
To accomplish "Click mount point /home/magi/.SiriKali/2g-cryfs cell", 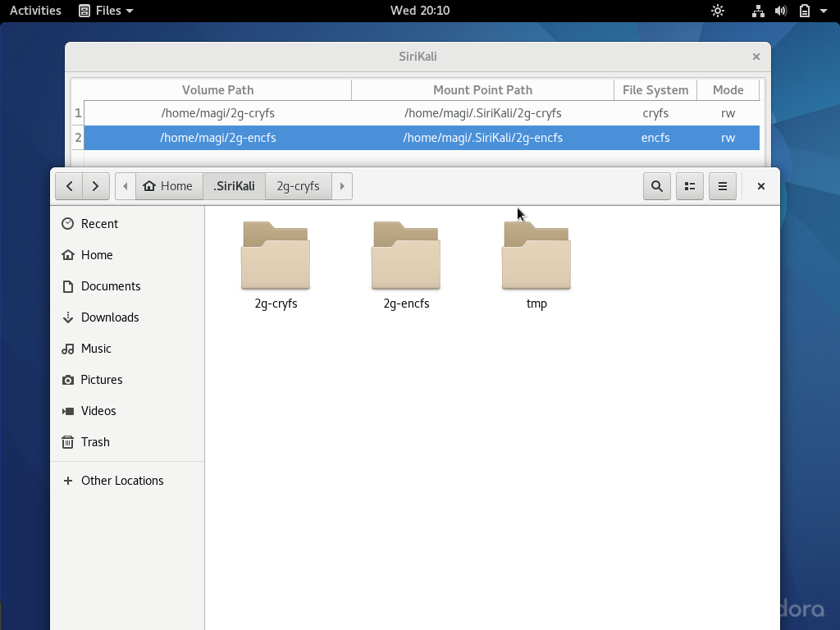I will (x=482, y=113).
